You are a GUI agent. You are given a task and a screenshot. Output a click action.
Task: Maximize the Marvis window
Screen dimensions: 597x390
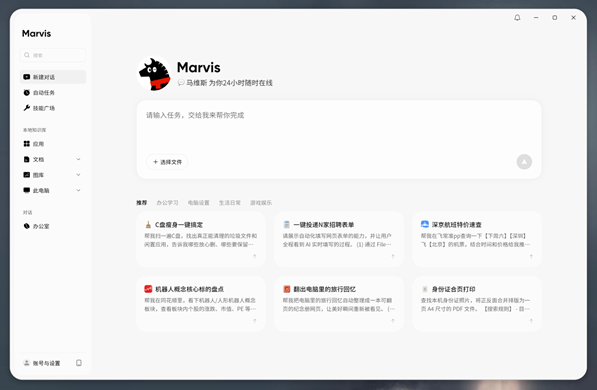click(x=555, y=18)
